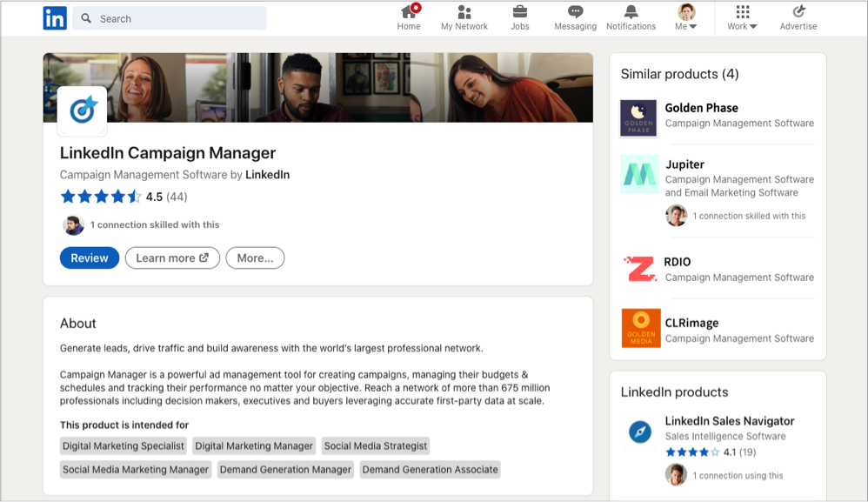This screenshot has width=868, height=502.
Task: Open the Home feed icon
Action: pos(409,17)
